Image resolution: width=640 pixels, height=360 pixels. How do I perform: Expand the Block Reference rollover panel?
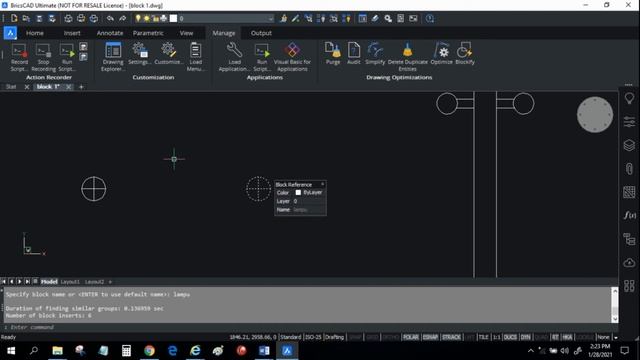coord(322,184)
